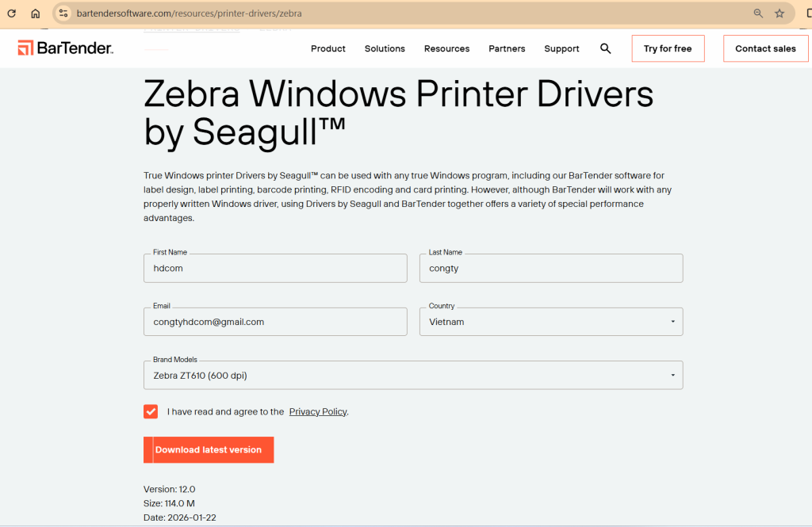Click the page heading Zebra Windows Printer Drivers
This screenshot has height=527, width=812.
click(x=399, y=113)
